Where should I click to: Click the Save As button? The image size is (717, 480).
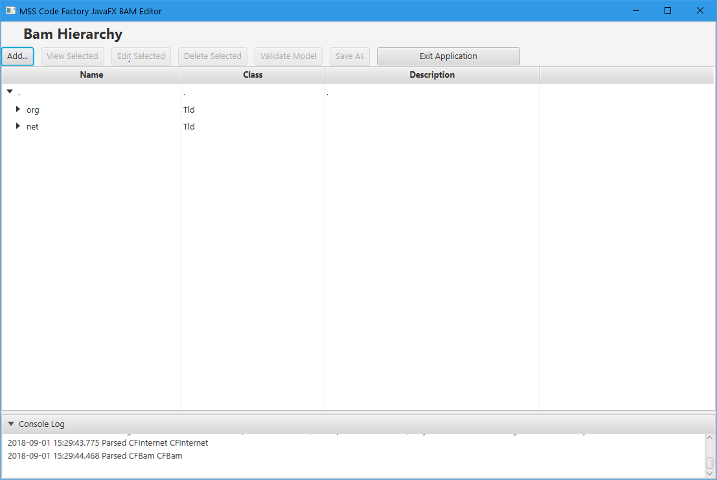click(x=350, y=56)
